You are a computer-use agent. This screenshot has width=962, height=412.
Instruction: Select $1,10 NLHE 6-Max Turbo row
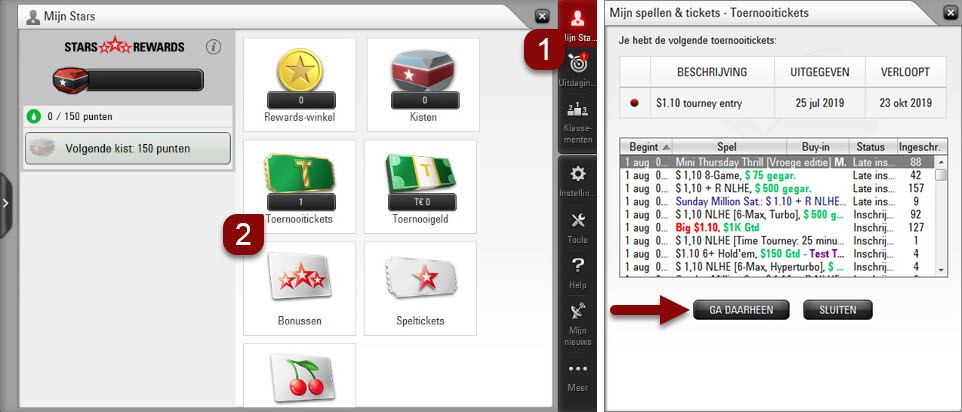pos(777,215)
